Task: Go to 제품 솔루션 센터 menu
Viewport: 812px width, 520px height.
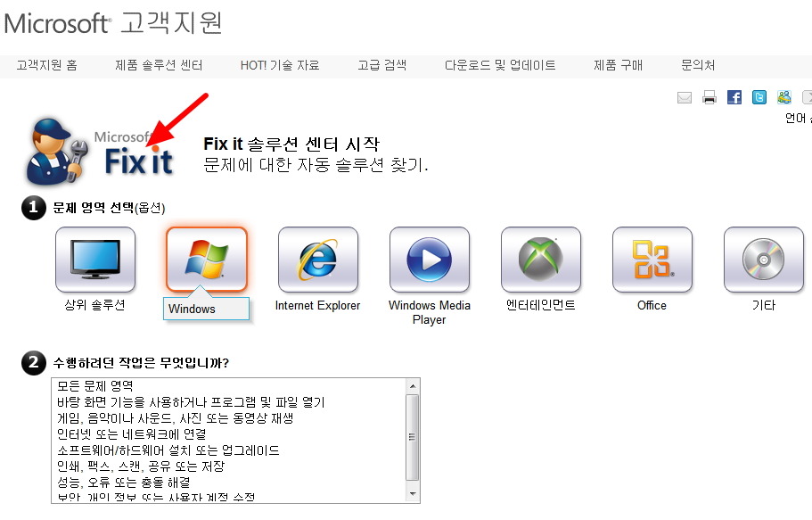Action: 159,65
